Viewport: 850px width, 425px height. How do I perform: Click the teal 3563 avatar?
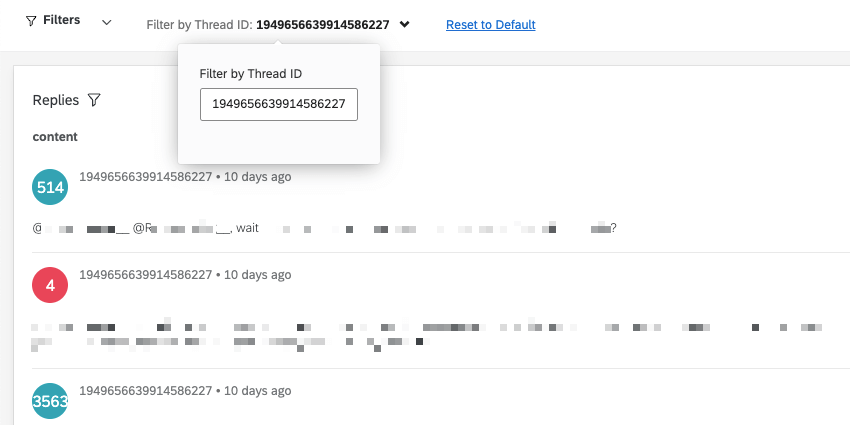click(50, 402)
